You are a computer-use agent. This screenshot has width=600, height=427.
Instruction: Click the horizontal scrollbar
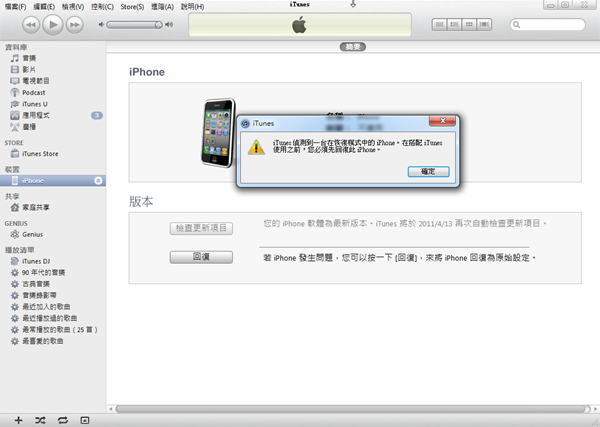pos(353,409)
